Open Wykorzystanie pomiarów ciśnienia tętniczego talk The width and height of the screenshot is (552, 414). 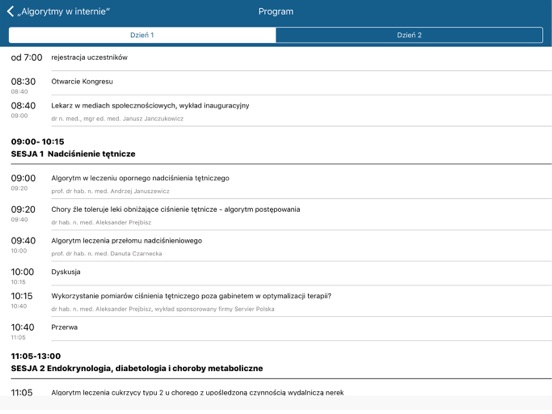click(x=191, y=296)
